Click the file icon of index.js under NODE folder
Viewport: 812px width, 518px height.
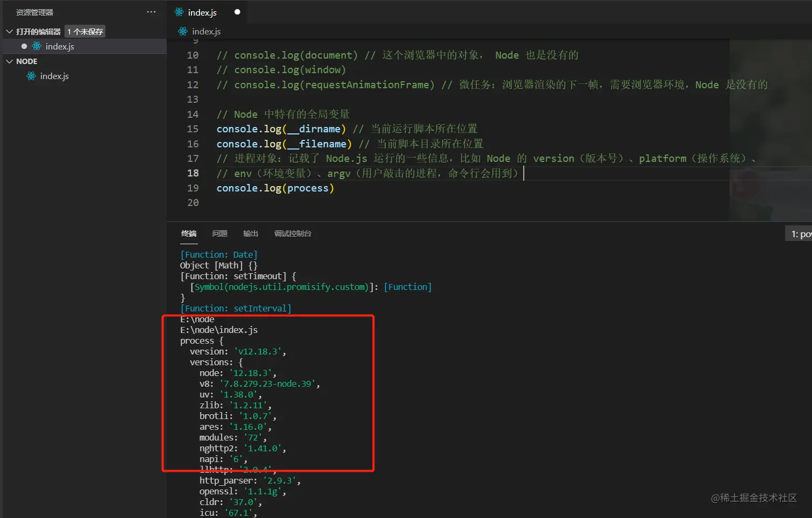click(31, 76)
